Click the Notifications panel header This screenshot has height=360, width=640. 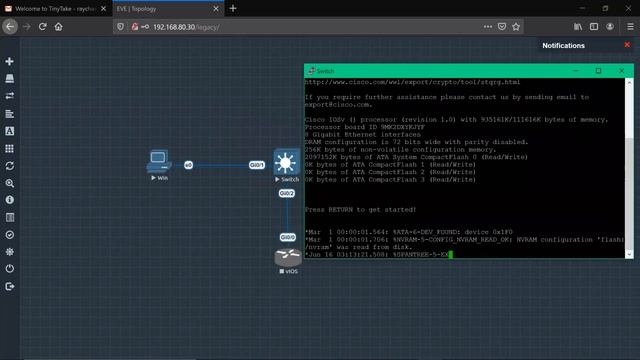coord(563,46)
